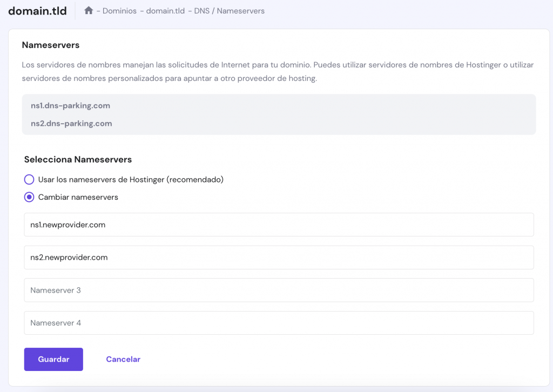Click the Guardar button to save changes
Screen dimensions: 553x392
tap(53, 359)
